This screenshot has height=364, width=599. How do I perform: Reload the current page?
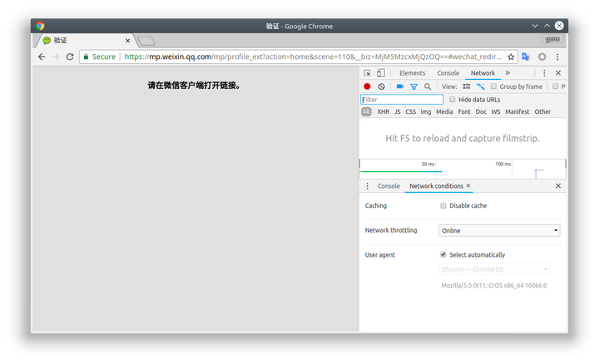(70, 57)
